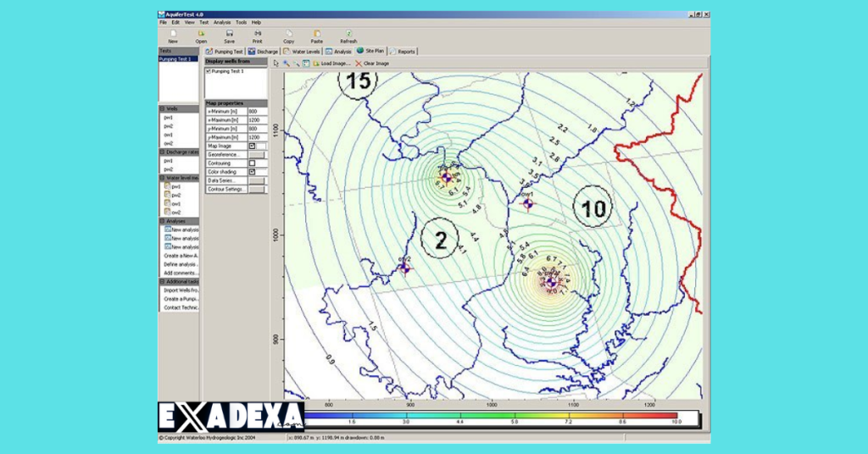Click the Map Image swatch box
The height and width of the screenshot is (454, 868).
[x=261, y=146]
